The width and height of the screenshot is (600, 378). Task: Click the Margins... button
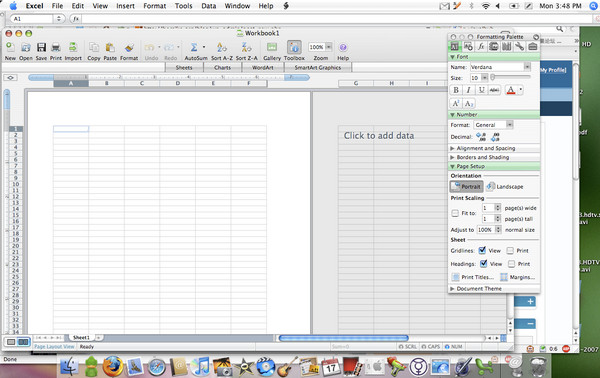click(x=518, y=277)
